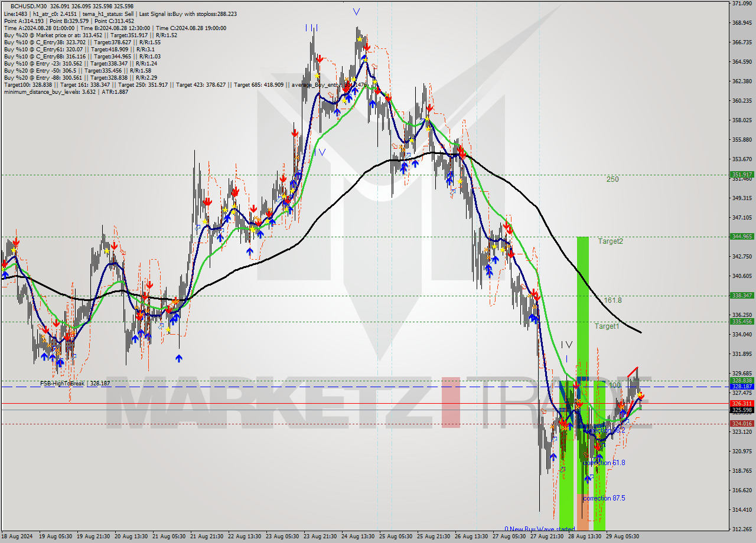Click the orange 344.965 price tag
Viewport: 756px width, 543px height.
pos(742,237)
